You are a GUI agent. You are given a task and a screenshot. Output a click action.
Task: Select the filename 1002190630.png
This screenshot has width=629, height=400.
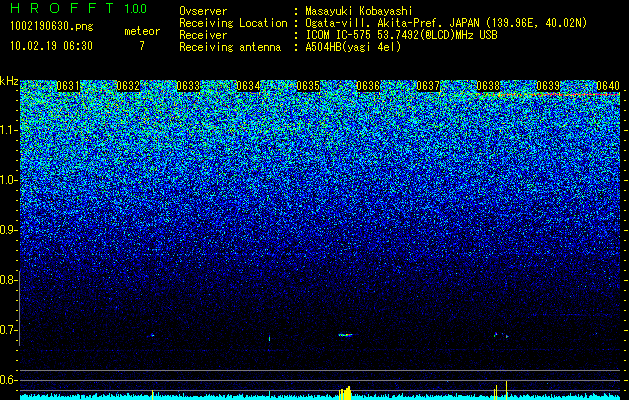pyautogui.click(x=52, y=26)
